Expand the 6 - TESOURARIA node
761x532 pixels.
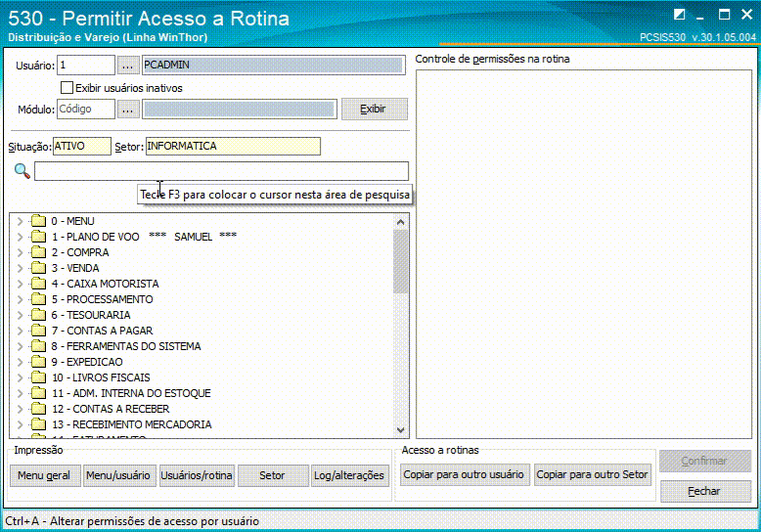20,315
